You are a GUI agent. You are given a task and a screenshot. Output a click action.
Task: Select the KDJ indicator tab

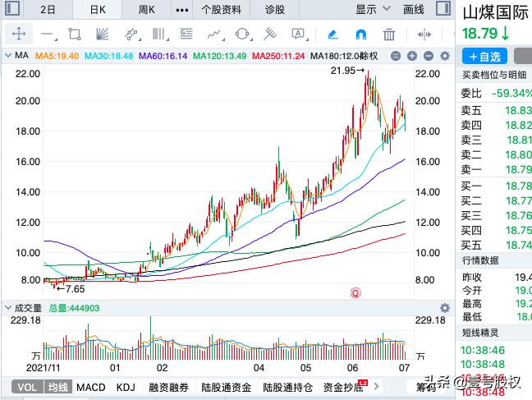[x=126, y=387]
